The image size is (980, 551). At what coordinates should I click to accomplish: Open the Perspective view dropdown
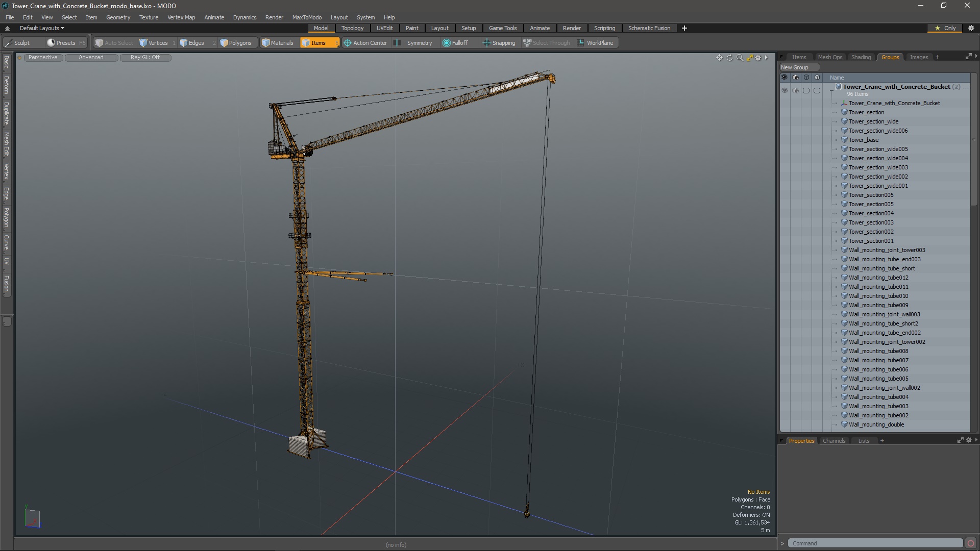[43, 58]
